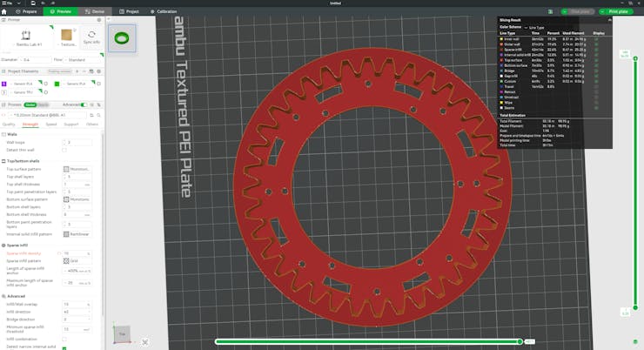The height and width of the screenshot is (350, 644).
Task: Switch to the Prepare tab
Action: (x=26, y=11)
